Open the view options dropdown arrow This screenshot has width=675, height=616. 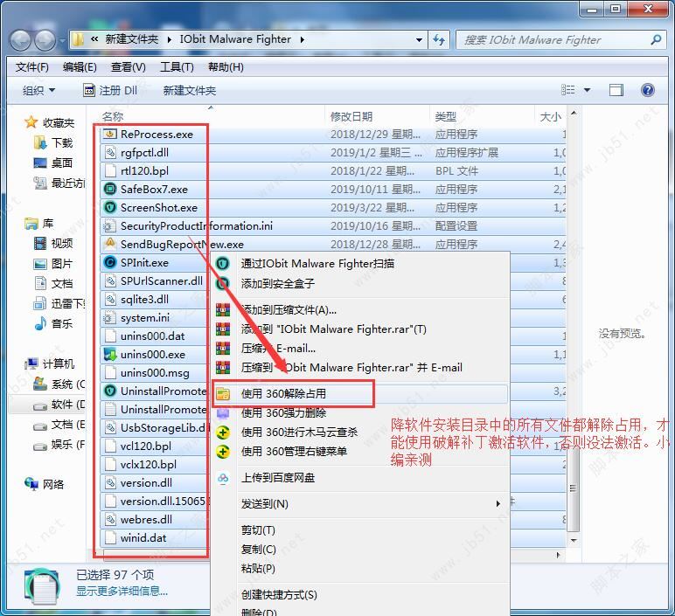point(587,90)
